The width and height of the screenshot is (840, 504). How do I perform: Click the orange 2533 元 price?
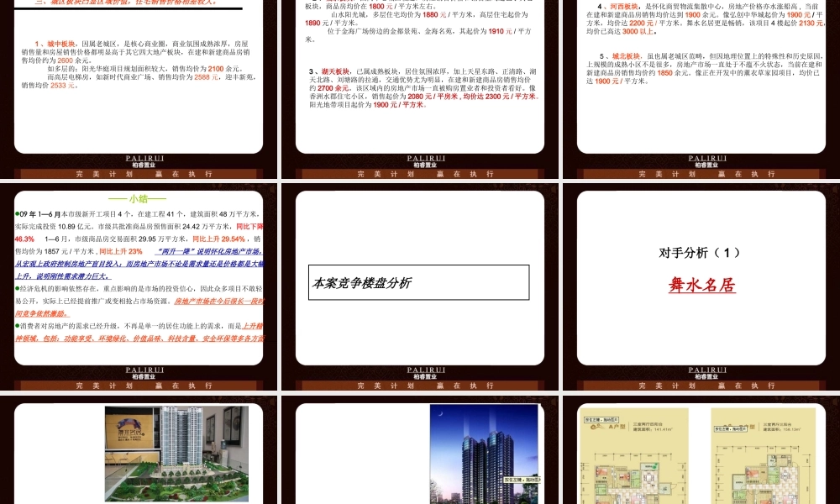64,85
